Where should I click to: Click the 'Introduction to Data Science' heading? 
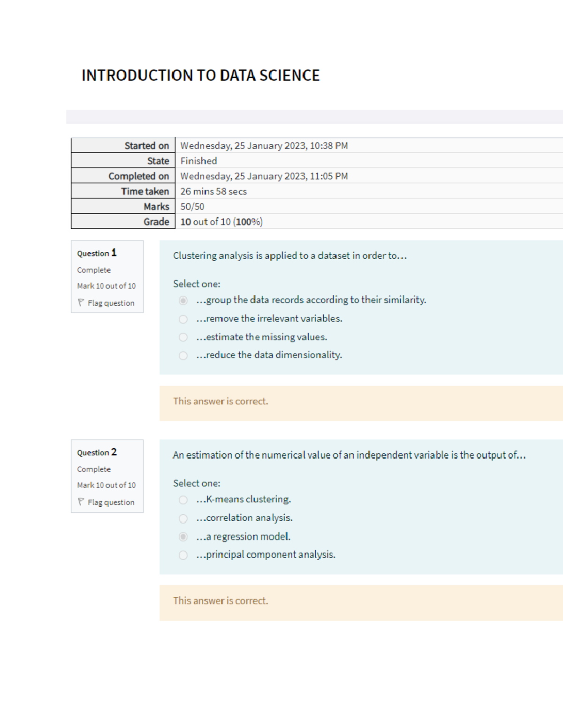[x=200, y=75]
